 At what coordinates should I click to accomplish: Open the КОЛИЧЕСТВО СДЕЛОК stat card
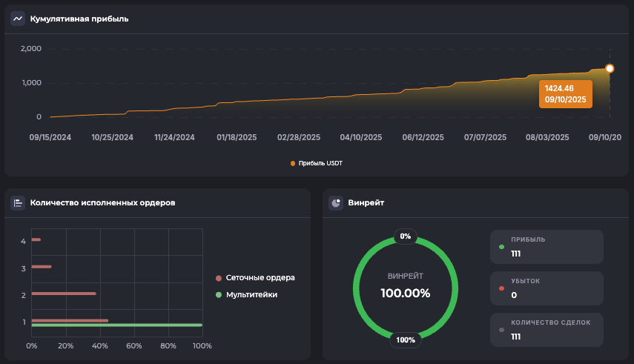click(547, 330)
